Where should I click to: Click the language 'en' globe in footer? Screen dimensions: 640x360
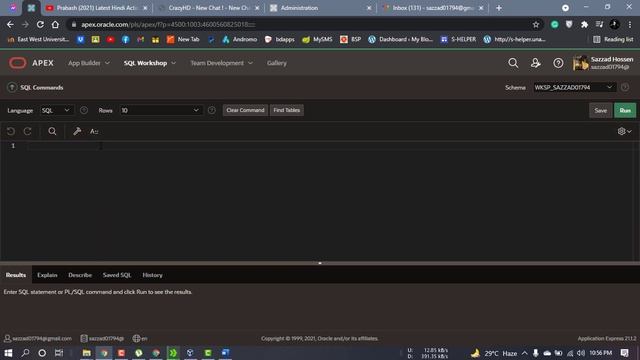click(x=140, y=338)
